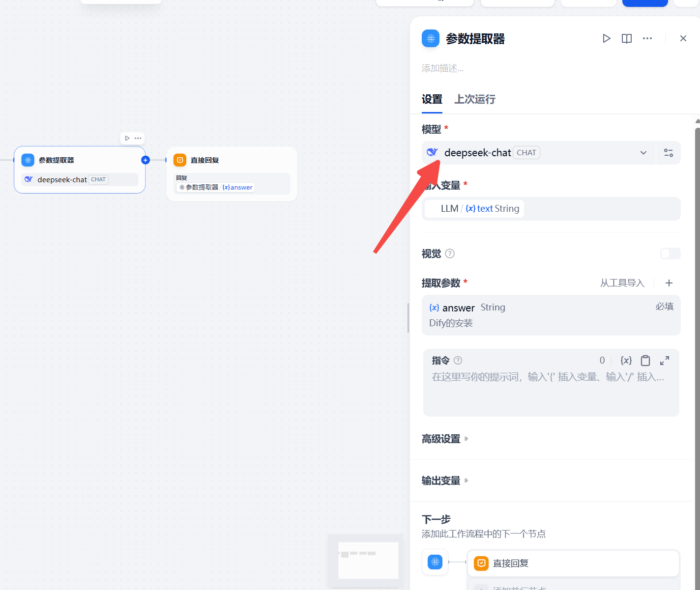Screen dimensions: 700x590
Task: Copy the 指令 content with clipboard icon
Action: tap(645, 361)
